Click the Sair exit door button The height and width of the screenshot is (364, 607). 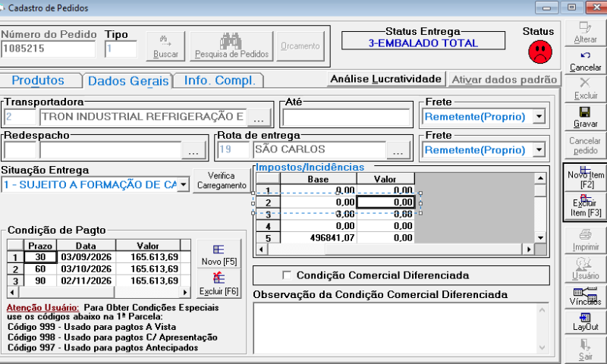tap(585, 350)
